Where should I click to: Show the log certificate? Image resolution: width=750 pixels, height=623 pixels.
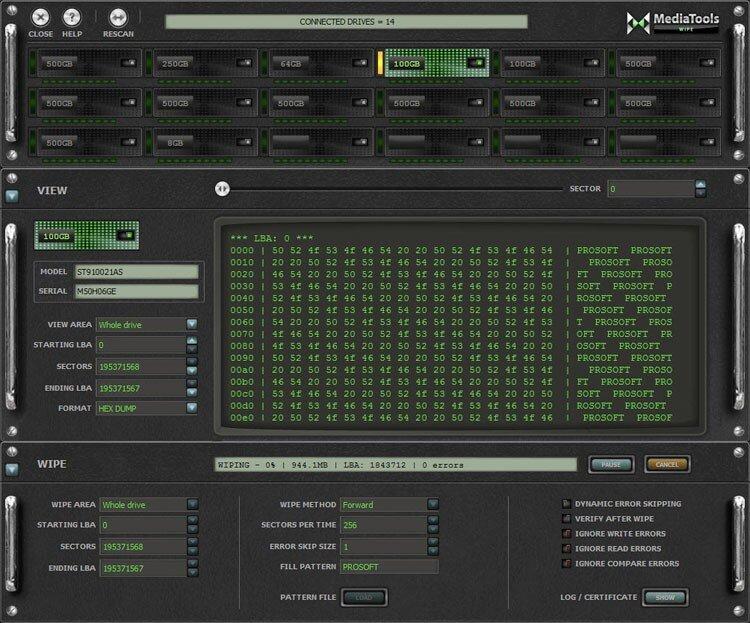[x=663, y=597]
